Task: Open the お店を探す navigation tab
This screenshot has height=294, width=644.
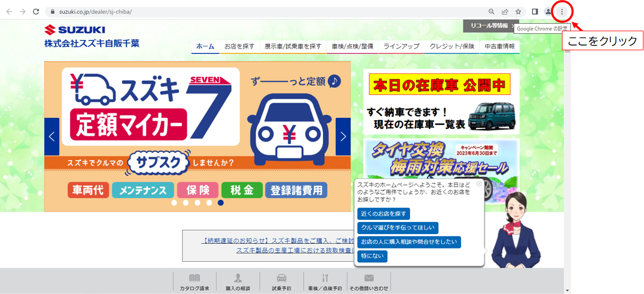Action: pos(239,47)
